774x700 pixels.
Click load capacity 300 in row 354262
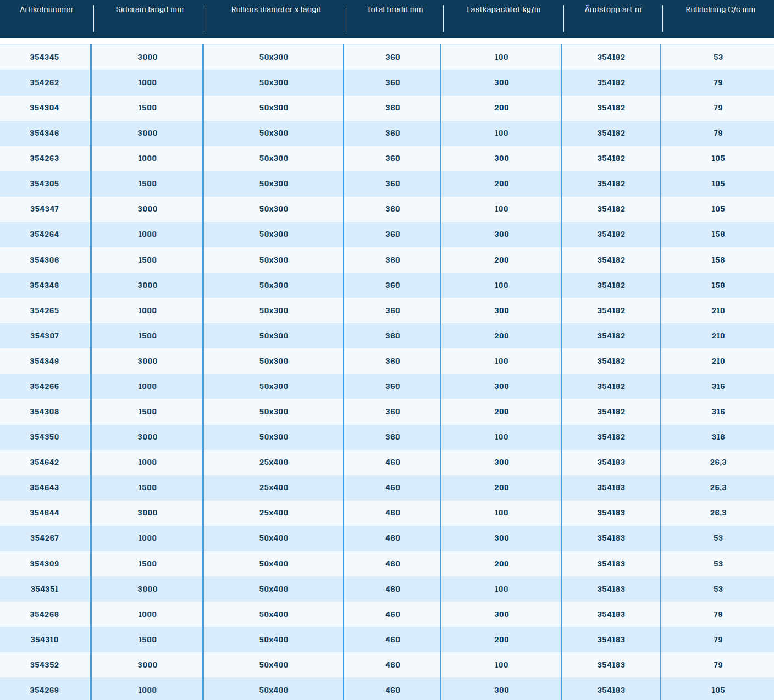click(x=501, y=82)
